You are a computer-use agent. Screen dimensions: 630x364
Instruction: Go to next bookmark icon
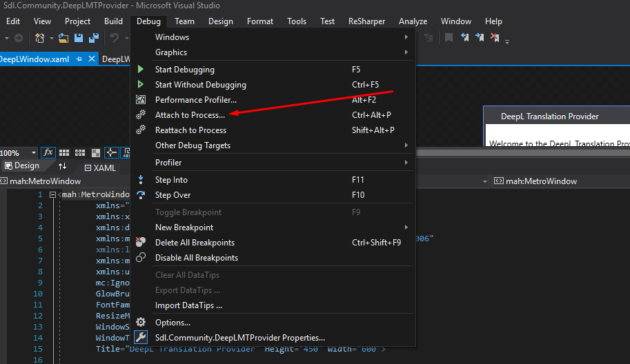coord(480,38)
